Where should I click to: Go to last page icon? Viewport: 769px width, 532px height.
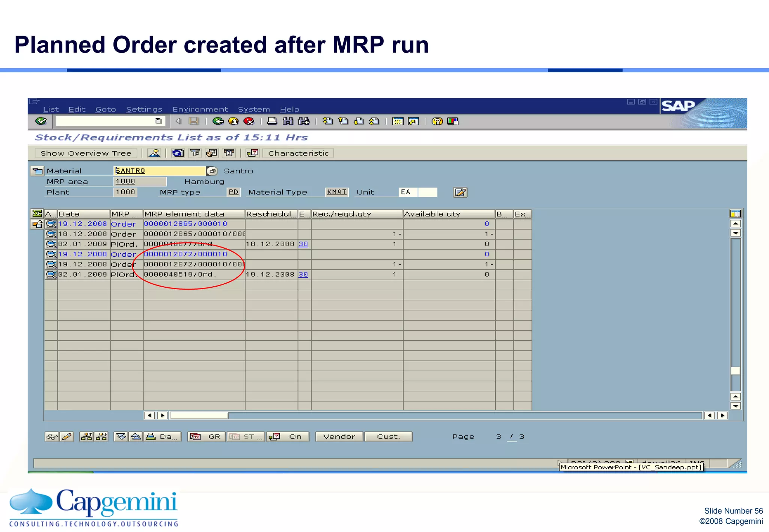[374, 121]
